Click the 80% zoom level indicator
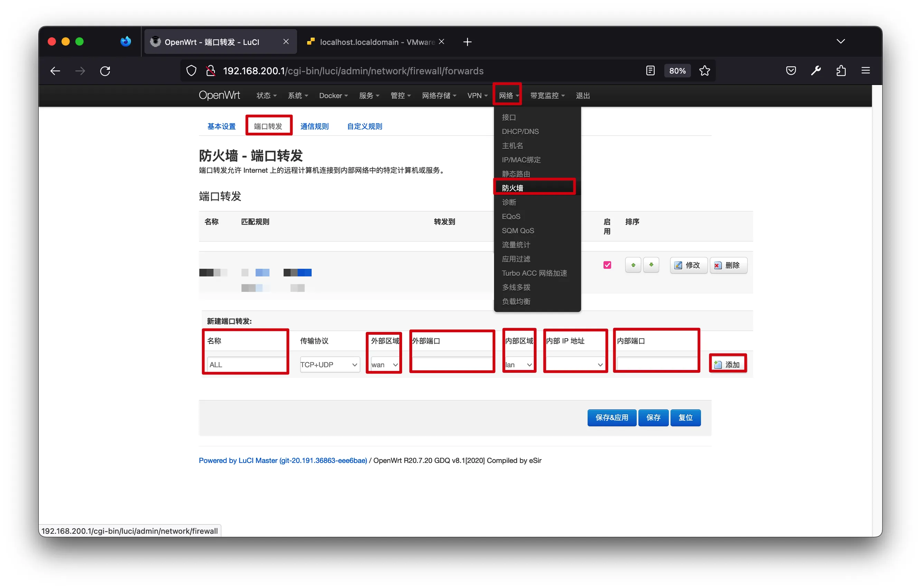This screenshot has height=588, width=921. (677, 71)
